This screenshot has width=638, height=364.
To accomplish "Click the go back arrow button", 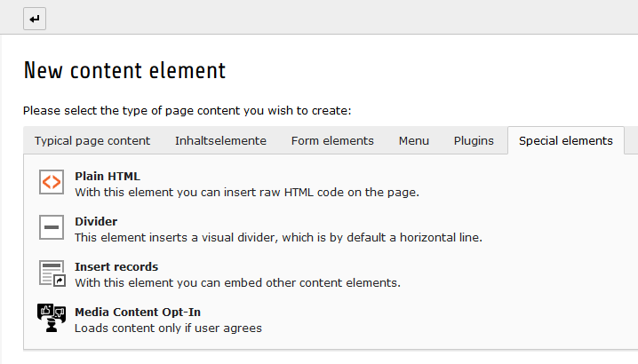I will [x=35, y=19].
